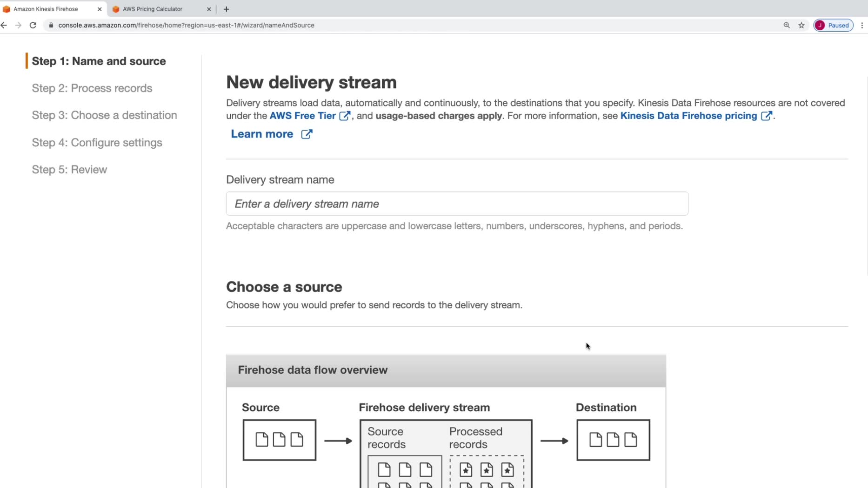Go to Step 3: Choose a destination

click(x=105, y=115)
